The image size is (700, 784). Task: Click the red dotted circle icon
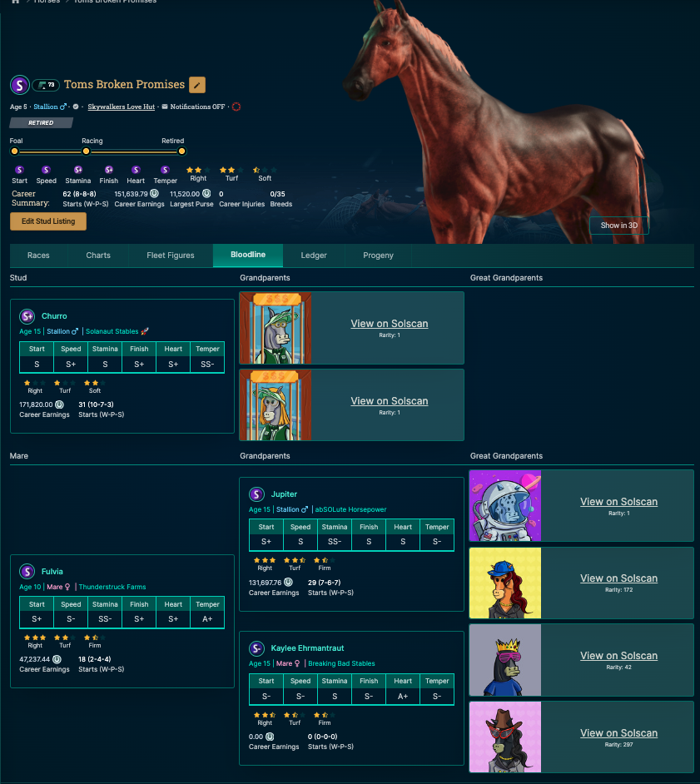click(236, 107)
